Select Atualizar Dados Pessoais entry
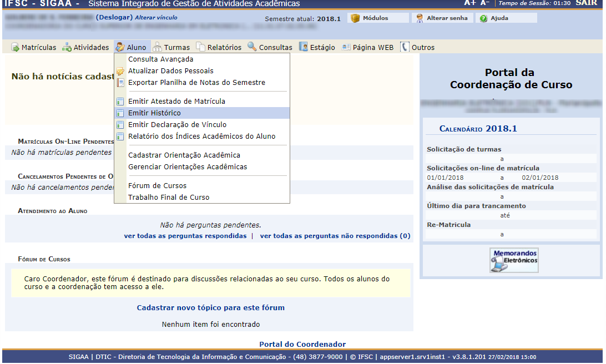 pyautogui.click(x=171, y=70)
